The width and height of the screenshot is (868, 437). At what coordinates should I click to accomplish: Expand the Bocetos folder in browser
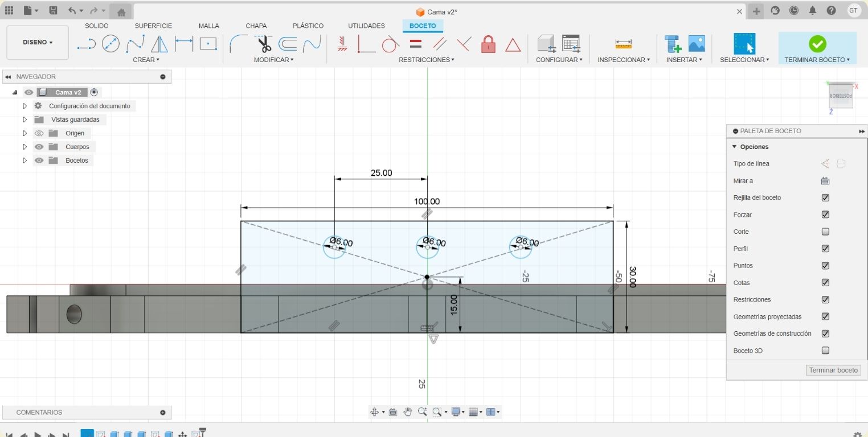24,160
